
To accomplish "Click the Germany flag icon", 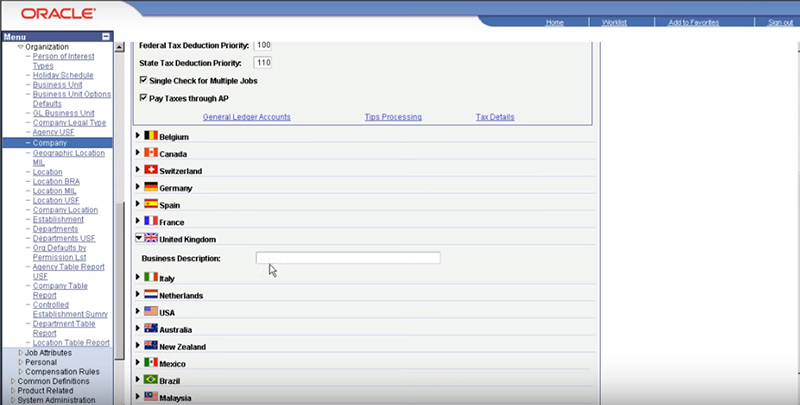I will pyautogui.click(x=151, y=187).
